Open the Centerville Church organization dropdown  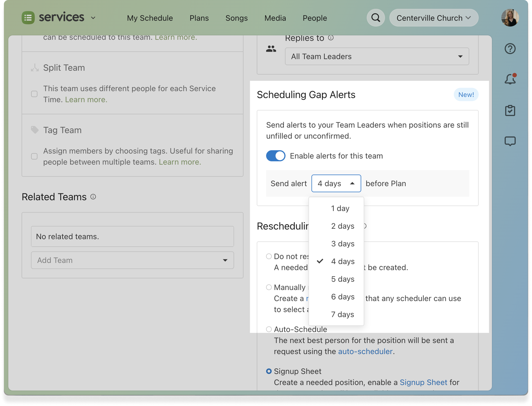(x=434, y=18)
